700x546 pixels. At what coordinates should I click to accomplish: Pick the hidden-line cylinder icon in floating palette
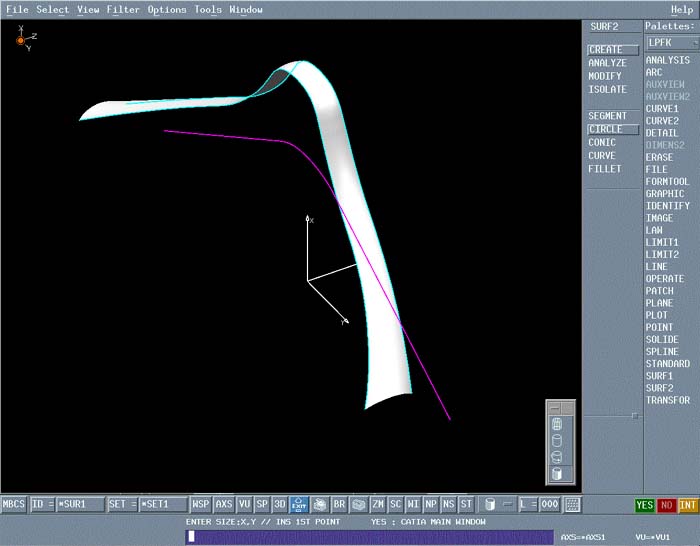point(557,440)
